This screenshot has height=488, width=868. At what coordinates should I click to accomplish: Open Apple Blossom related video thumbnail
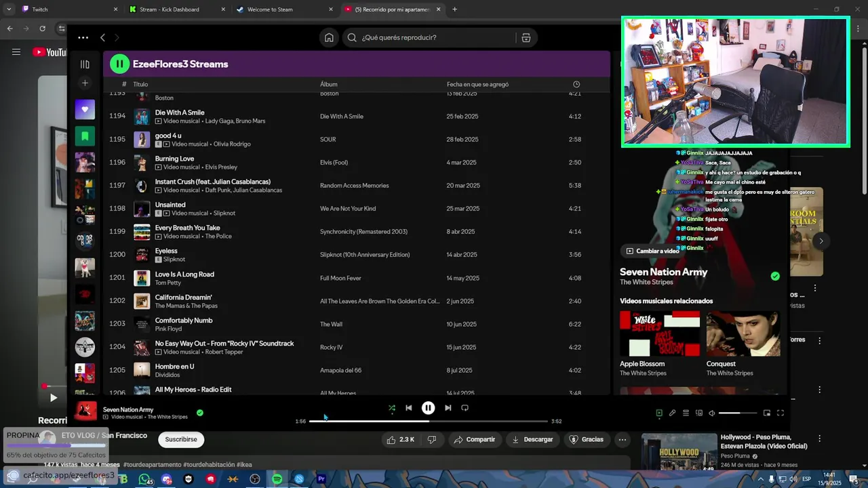660,333
